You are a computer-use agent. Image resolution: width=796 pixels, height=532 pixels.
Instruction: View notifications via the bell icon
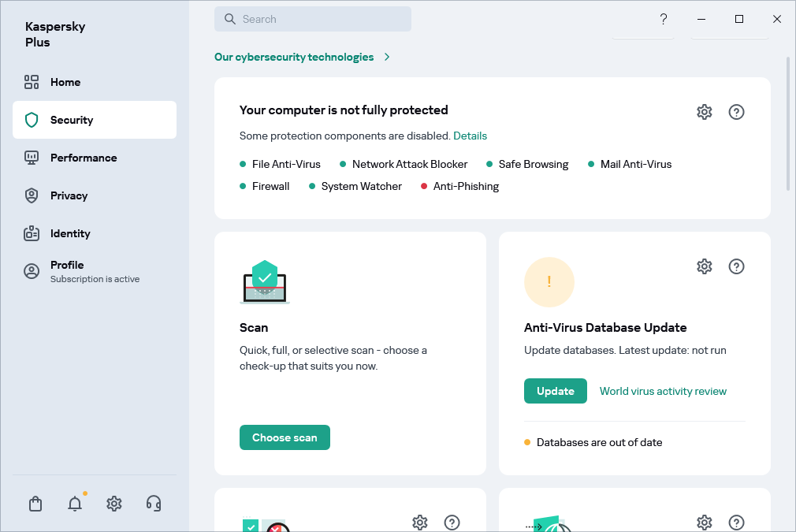pyautogui.click(x=74, y=503)
